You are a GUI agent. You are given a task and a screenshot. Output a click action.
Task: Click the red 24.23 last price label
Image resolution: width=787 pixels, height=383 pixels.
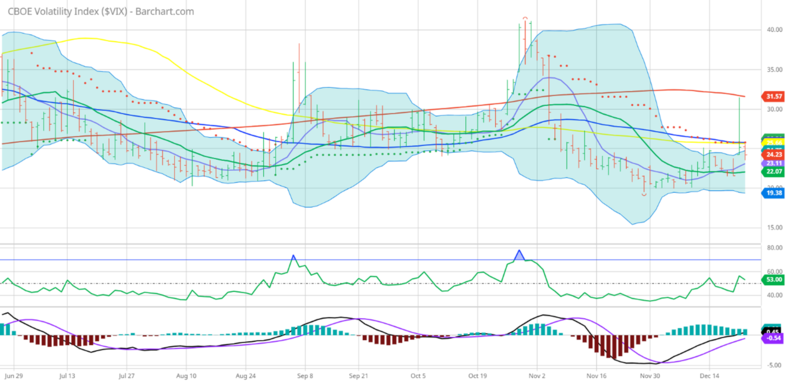tap(771, 155)
